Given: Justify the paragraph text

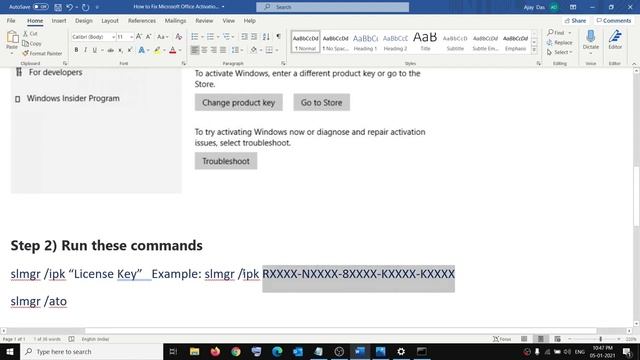Looking at the screenshot, I should [223, 50].
